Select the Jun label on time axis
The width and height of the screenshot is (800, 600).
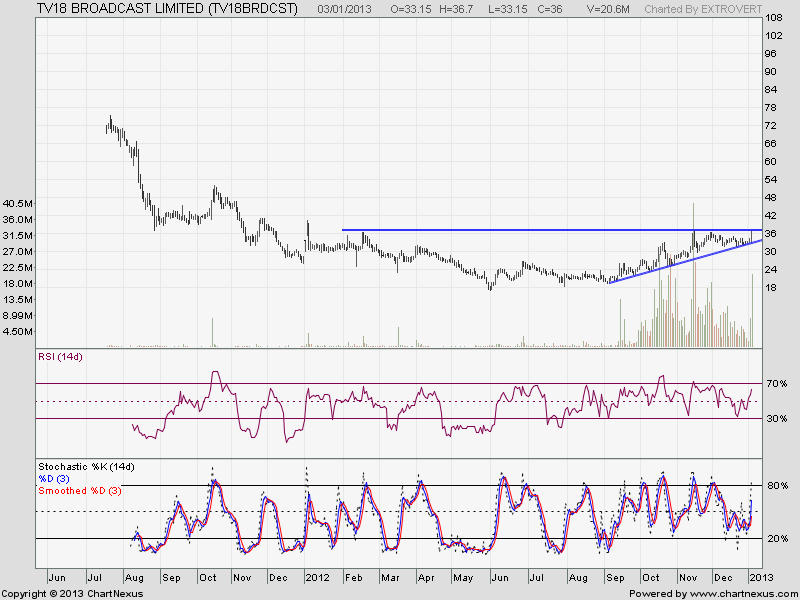coord(56,578)
